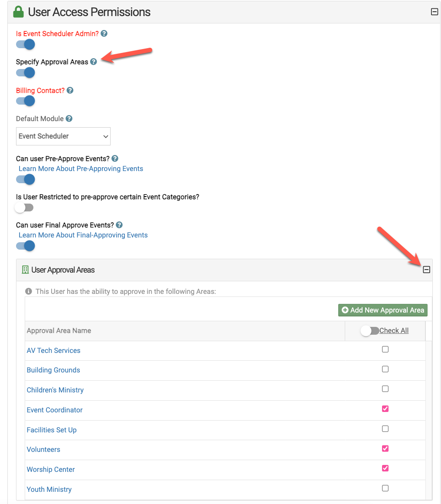Click the Add New Approval Area button
The image size is (441, 504).
pos(383,310)
